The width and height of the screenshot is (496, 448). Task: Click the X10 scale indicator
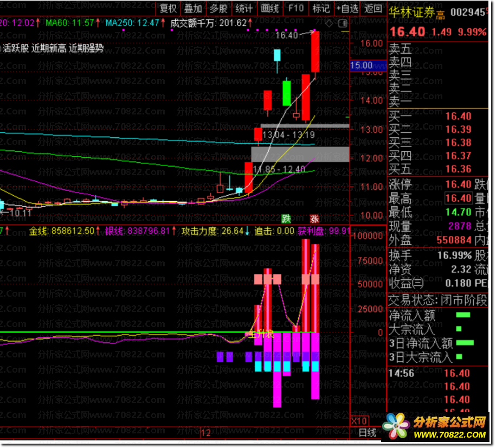(359, 421)
